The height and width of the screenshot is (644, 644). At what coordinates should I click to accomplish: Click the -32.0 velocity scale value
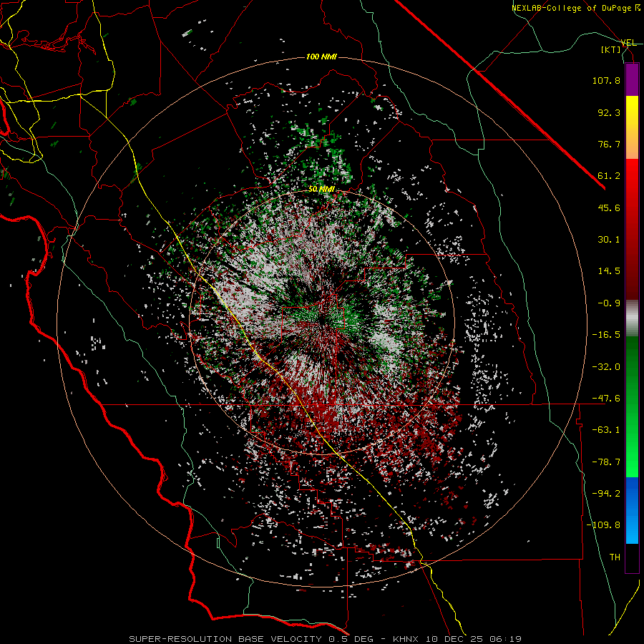(x=606, y=367)
